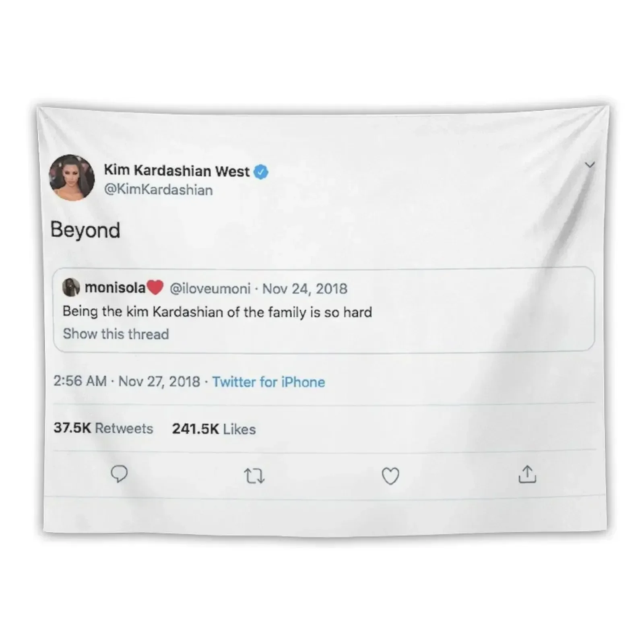View the 37.5K Retweets list

pos(103,428)
